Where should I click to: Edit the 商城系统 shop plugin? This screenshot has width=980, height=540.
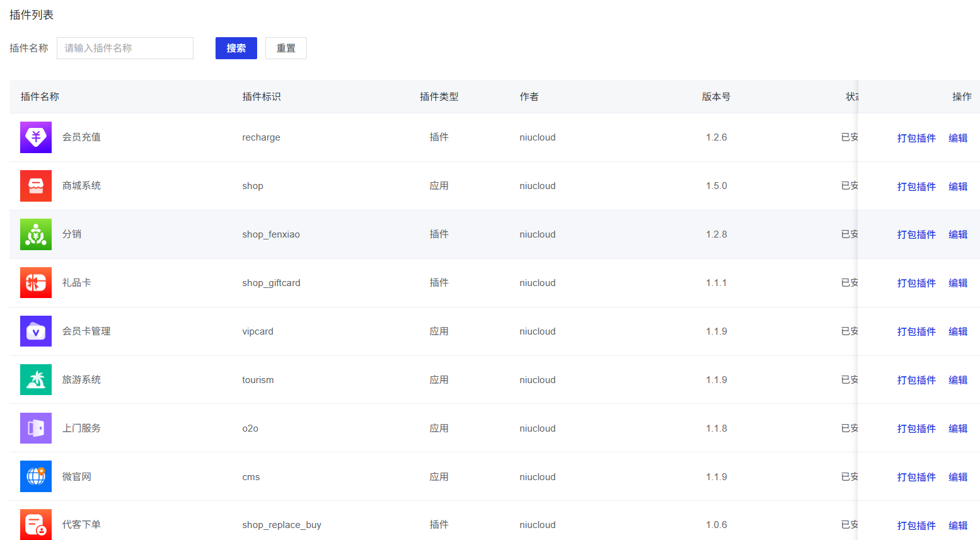pyautogui.click(x=957, y=187)
